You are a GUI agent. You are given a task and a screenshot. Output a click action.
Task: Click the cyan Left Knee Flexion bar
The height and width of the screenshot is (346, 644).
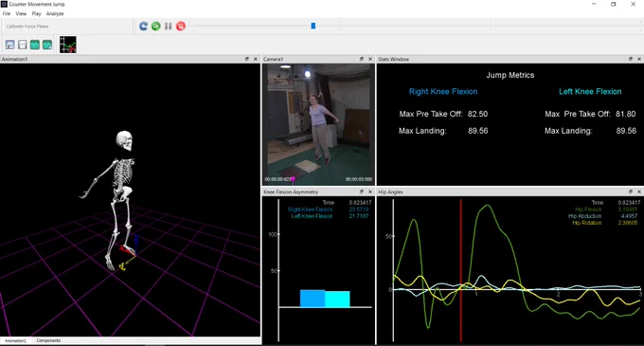[337, 300]
